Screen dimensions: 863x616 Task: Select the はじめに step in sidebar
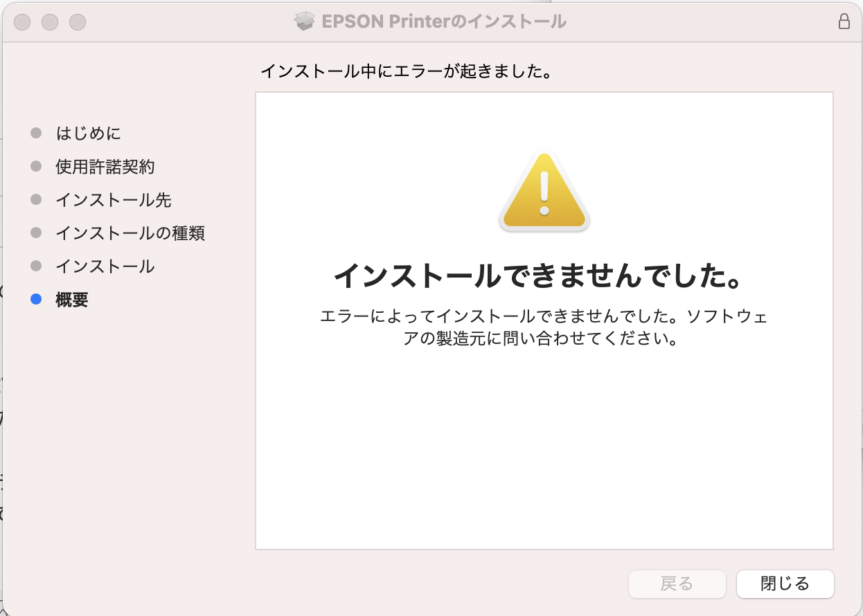(88, 133)
